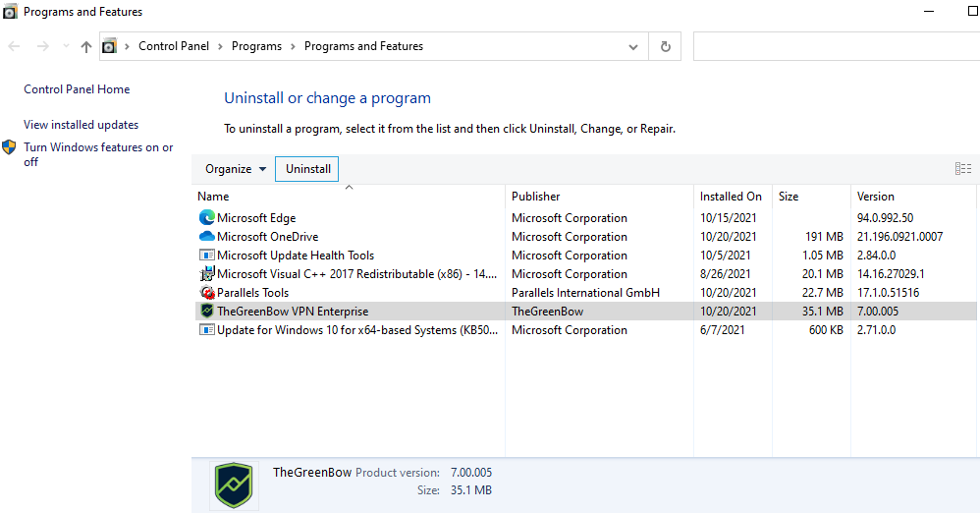Sort list by Installed On column
Screen dimensions: 980x513
coord(731,197)
